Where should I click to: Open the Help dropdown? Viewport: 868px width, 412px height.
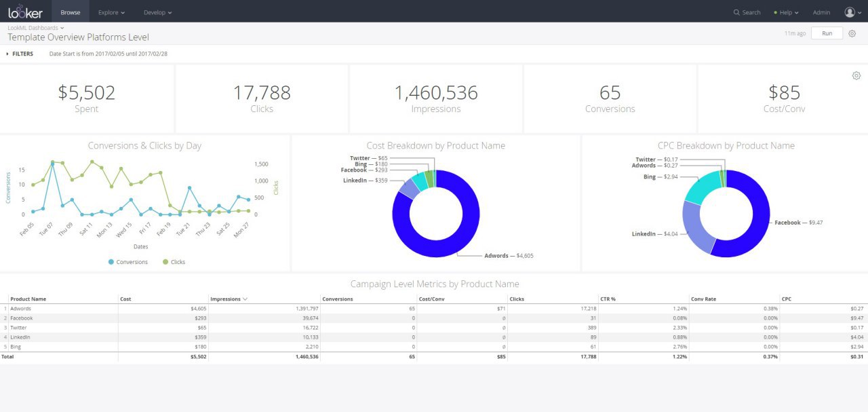pyautogui.click(x=786, y=12)
